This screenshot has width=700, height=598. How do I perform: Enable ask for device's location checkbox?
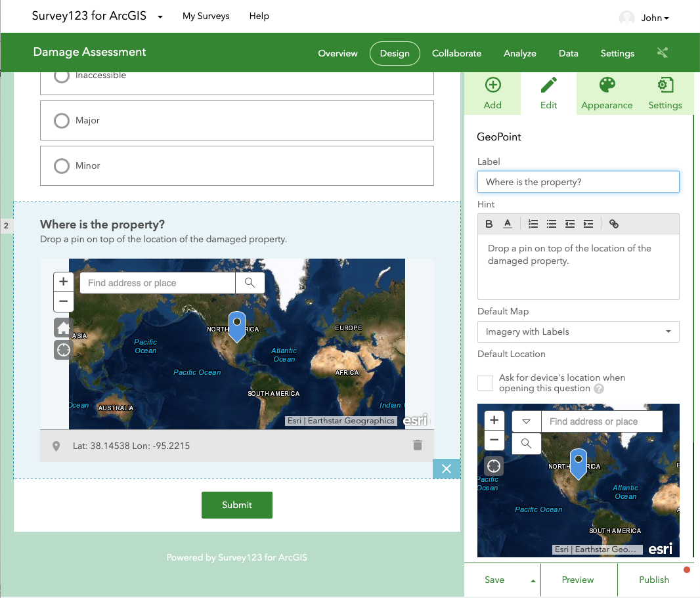click(x=485, y=383)
